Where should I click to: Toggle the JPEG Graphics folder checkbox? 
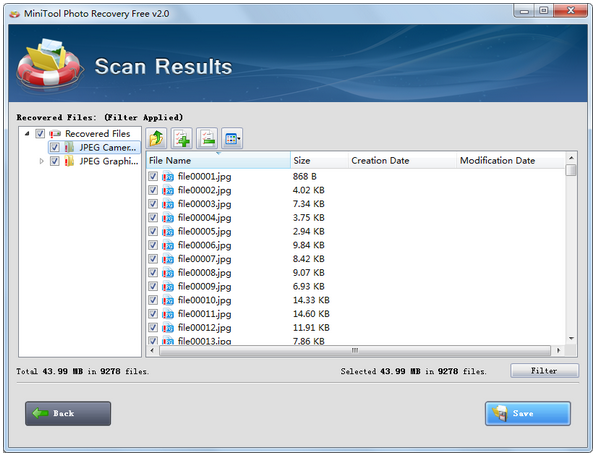[x=54, y=161]
